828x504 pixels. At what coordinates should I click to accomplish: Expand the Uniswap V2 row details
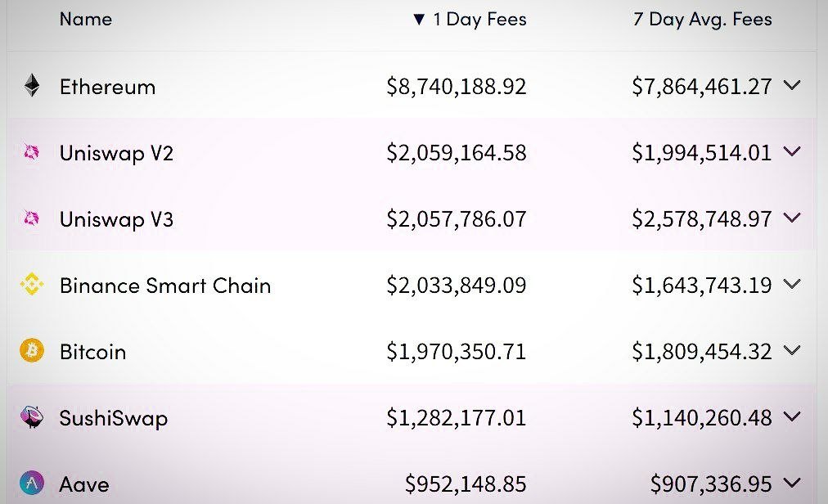792,151
